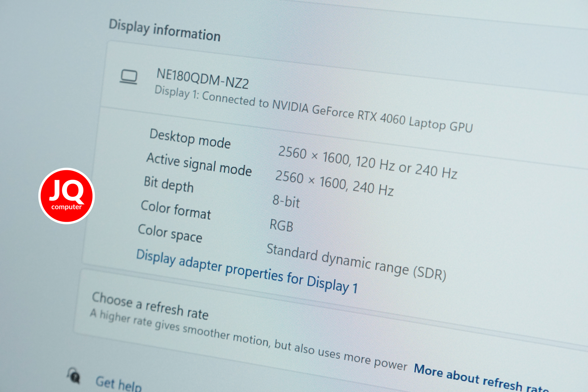Image resolution: width=588 pixels, height=392 pixels.
Task: Click the 8-bit value
Action: tap(286, 201)
